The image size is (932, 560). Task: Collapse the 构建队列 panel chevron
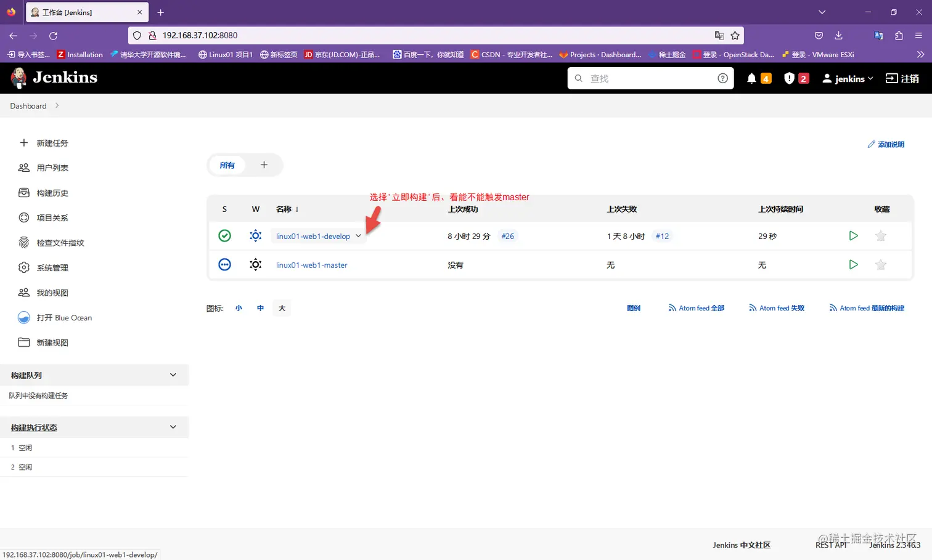[x=173, y=375]
